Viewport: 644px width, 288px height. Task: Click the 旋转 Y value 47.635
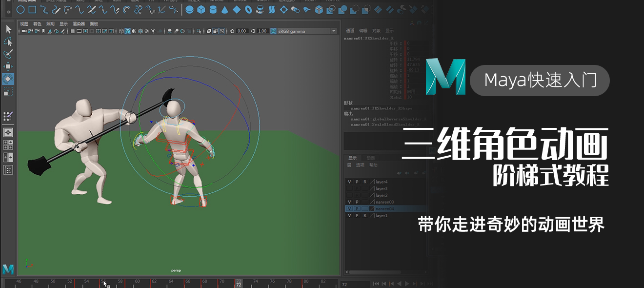[x=413, y=64]
